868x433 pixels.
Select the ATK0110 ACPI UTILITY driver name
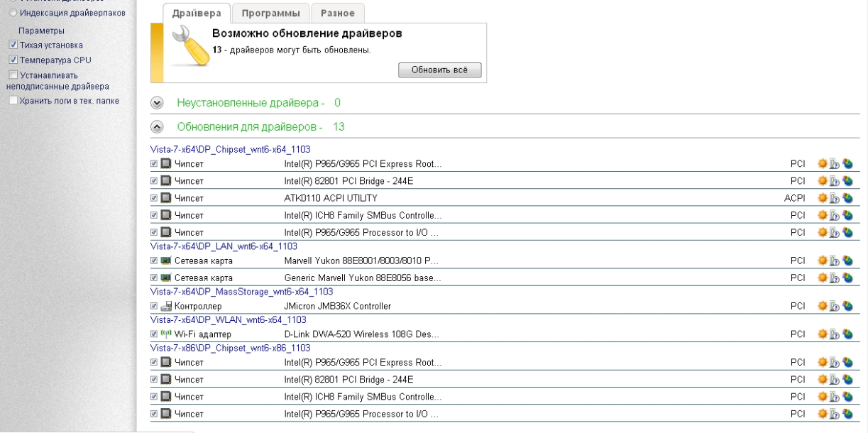(x=331, y=198)
